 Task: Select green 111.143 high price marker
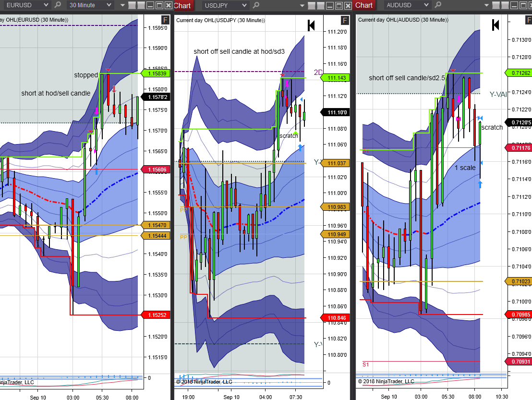click(335, 78)
